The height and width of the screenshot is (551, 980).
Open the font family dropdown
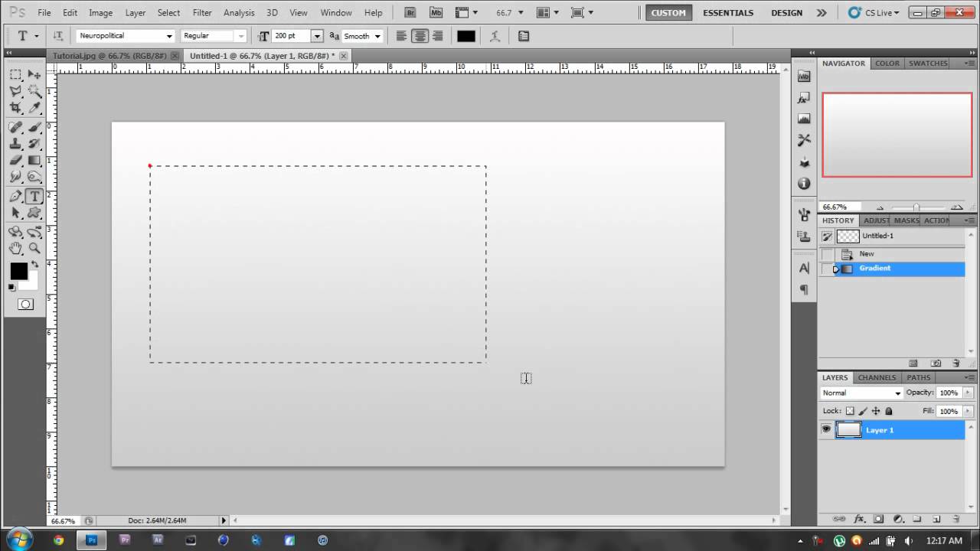169,36
